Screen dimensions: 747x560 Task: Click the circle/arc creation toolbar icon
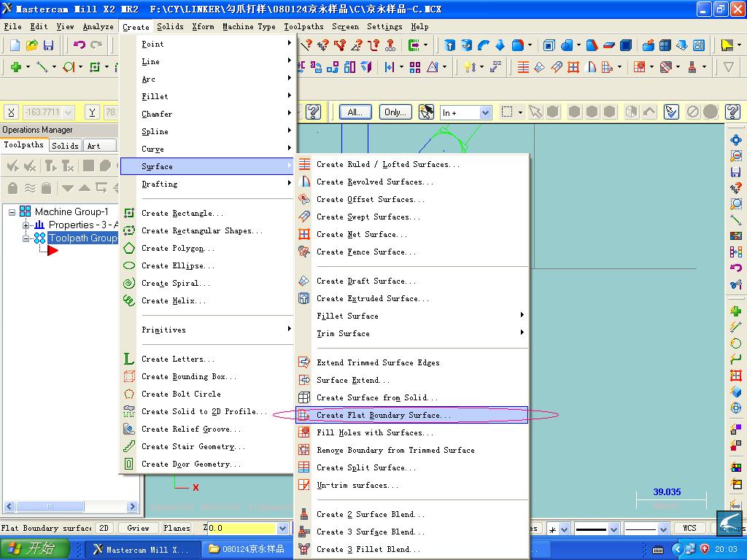(69, 67)
